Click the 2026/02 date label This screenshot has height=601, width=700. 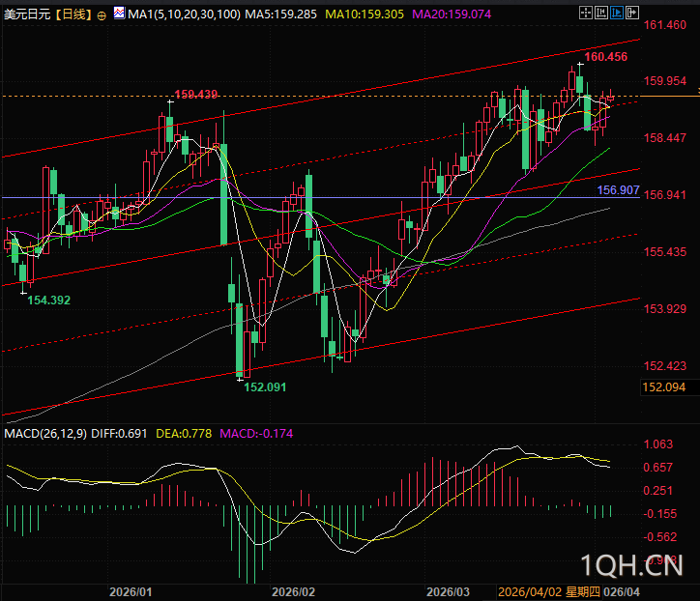pyautogui.click(x=293, y=592)
